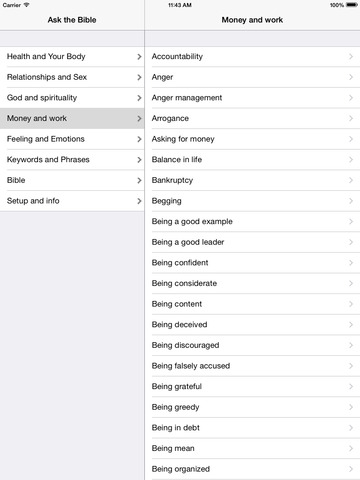The width and height of the screenshot is (360, 480).
Task: Go to the Bible menu item
Action: pos(72,180)
